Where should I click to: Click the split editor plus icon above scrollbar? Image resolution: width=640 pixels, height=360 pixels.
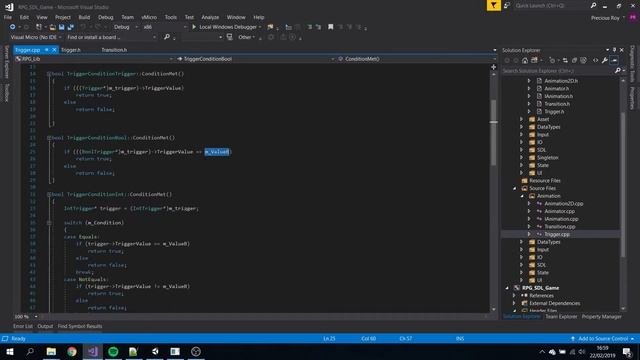coord(493,67)
